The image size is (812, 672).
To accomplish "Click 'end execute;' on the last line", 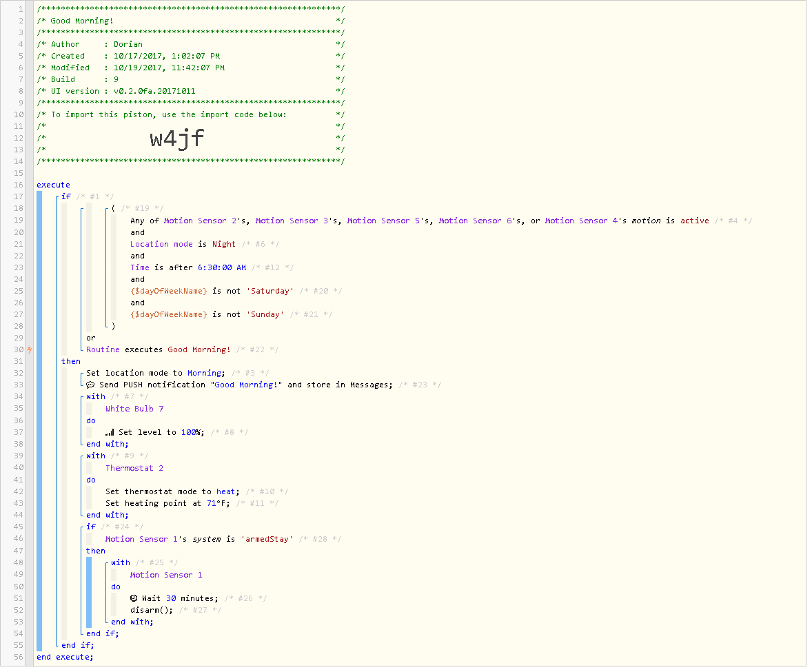I will coord(65,658).
